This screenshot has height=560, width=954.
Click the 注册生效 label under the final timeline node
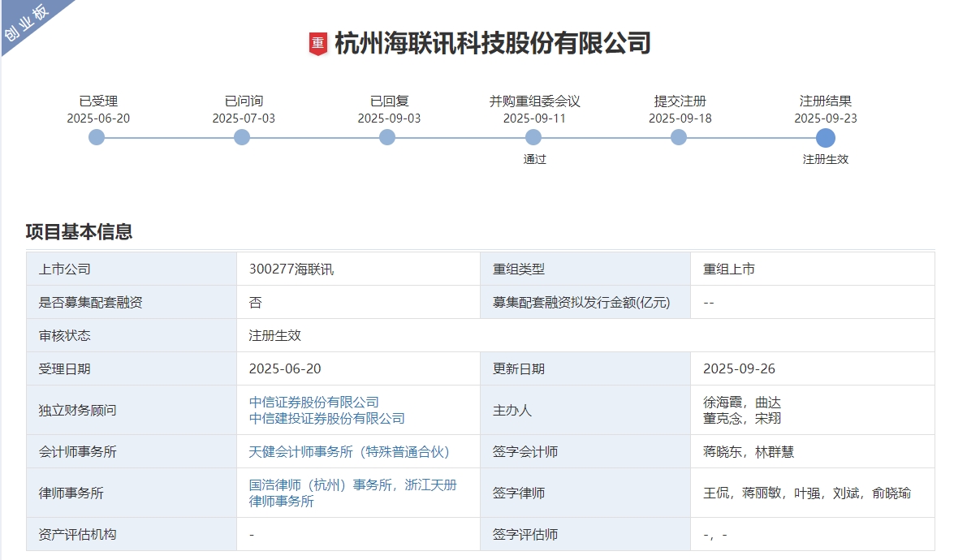[x=826, y=159]
